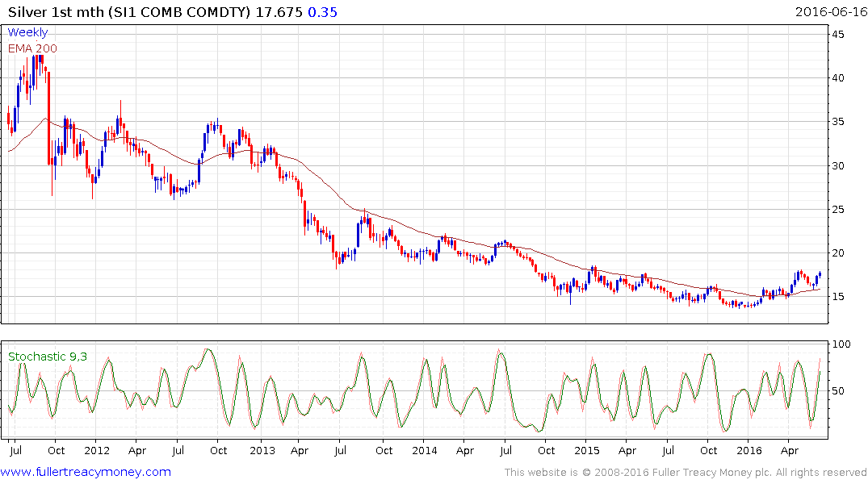Click the 40 price axis label

pyautogui.click(x=838, y=78)
